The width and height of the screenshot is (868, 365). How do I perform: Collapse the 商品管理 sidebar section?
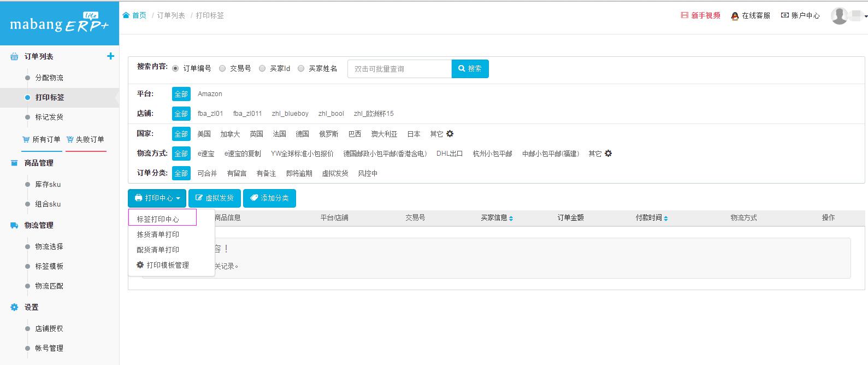[39, 163]
